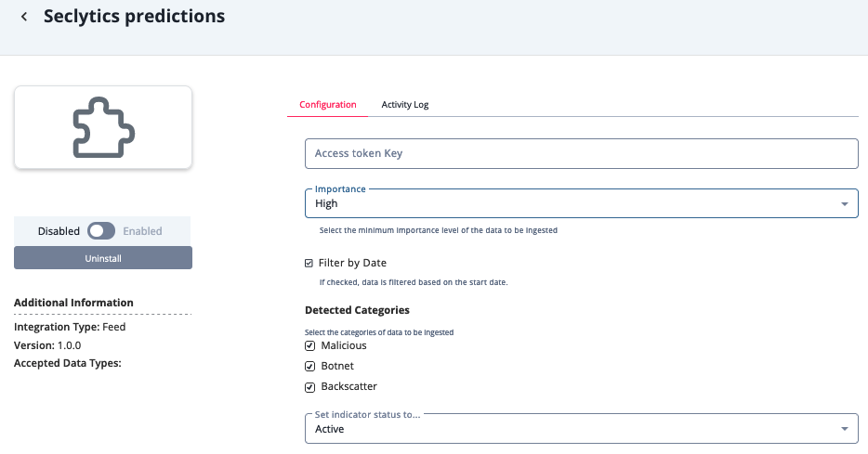Click the select categories to ingest hint
Image resolution: width=868 pixels, height=454 pixels.
[x=379, y=332]
